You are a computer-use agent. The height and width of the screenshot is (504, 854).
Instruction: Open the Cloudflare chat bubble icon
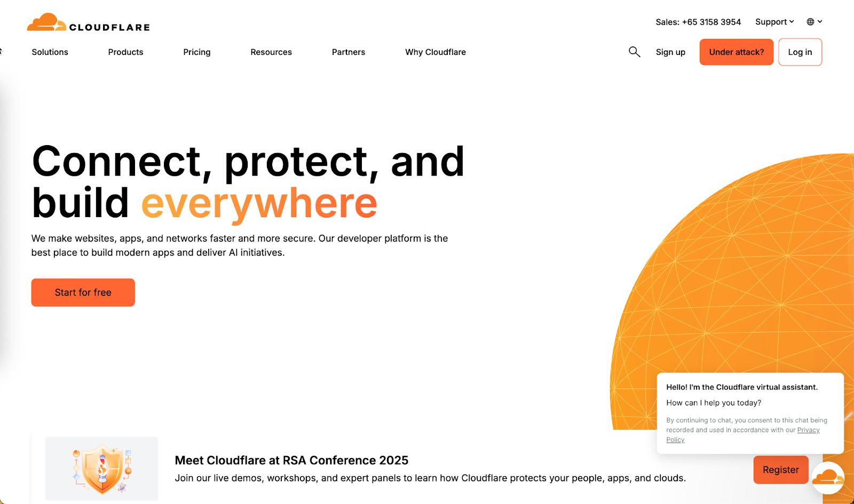click(828, 478)
